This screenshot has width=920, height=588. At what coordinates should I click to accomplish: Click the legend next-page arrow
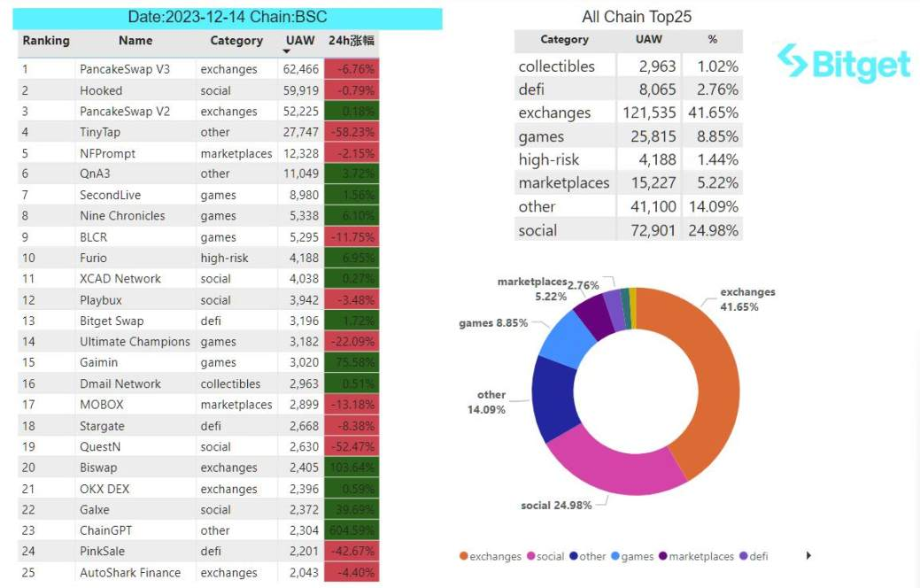[x=809, y=555]
